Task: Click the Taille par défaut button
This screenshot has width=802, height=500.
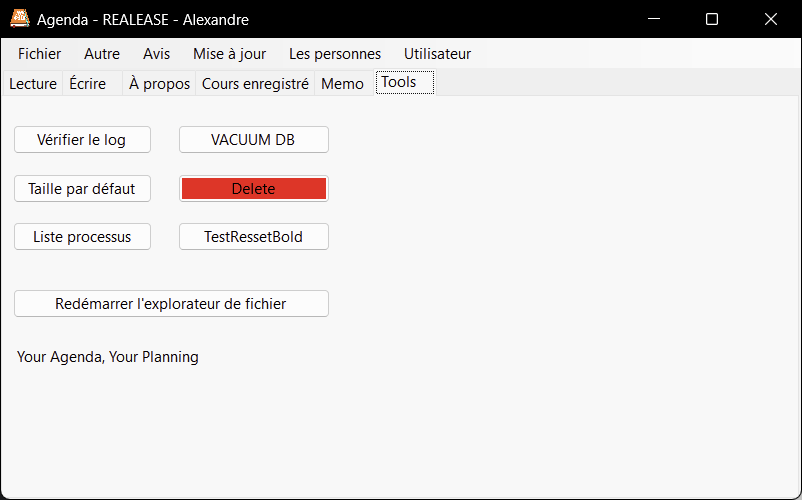Action: coord(82,188)
